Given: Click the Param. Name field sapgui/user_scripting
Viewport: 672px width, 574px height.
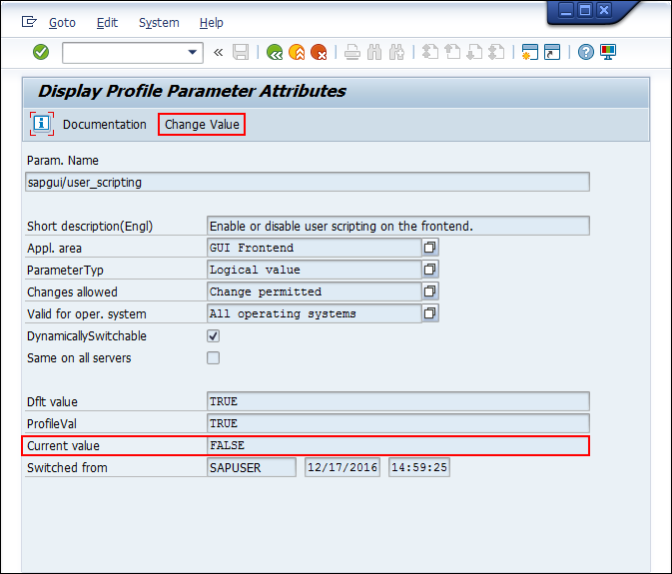Looking at the screenshot, I should [307, 182].
